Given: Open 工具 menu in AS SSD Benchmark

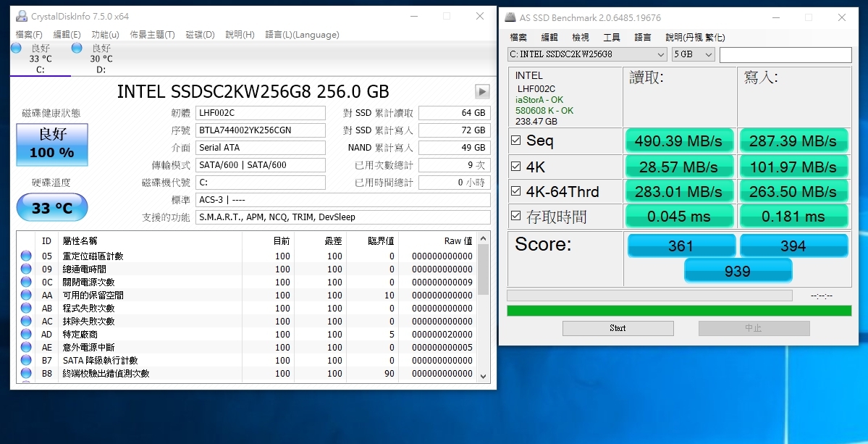Looking at the screenshot, I should pos(611,38).
